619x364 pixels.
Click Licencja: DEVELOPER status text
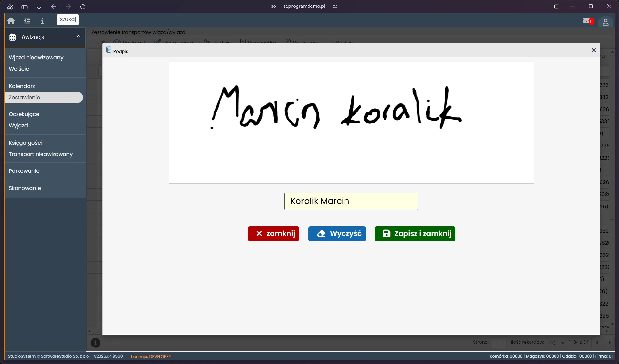151,356
